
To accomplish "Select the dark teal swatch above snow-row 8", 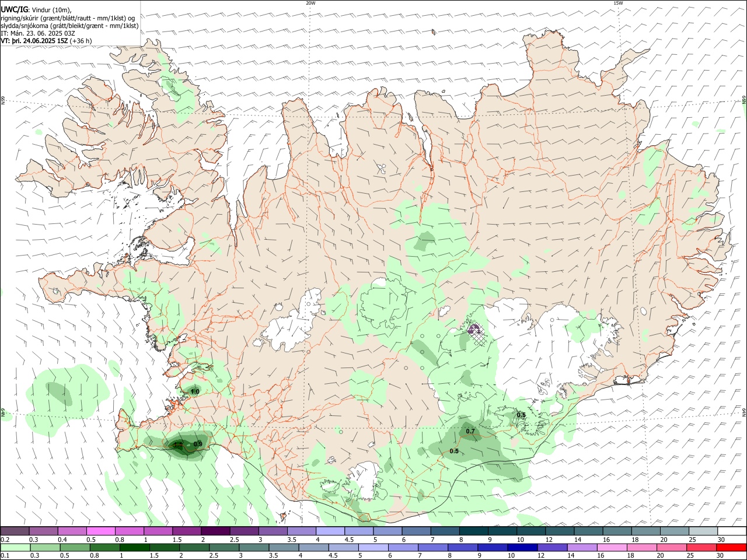I will (473, 531).
